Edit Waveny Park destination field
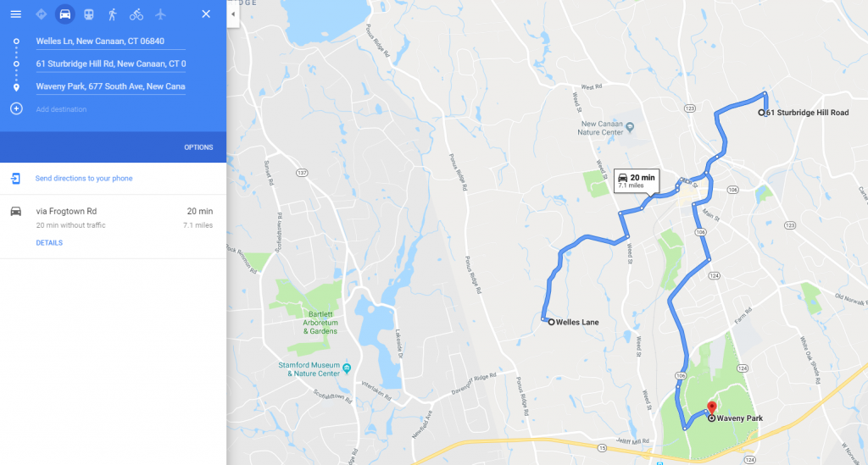Viewport: 868px width, 465px height. (111, 86)
